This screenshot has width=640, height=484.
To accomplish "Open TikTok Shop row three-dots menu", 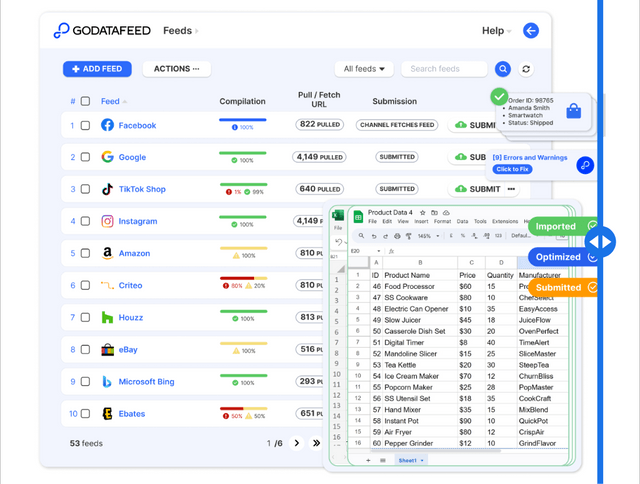I will coord(511,189).
